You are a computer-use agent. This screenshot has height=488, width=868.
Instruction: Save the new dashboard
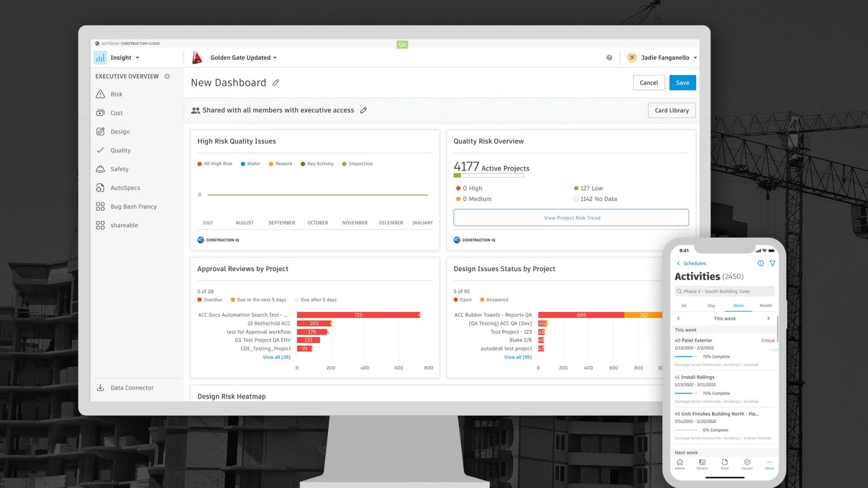point(683,82)
